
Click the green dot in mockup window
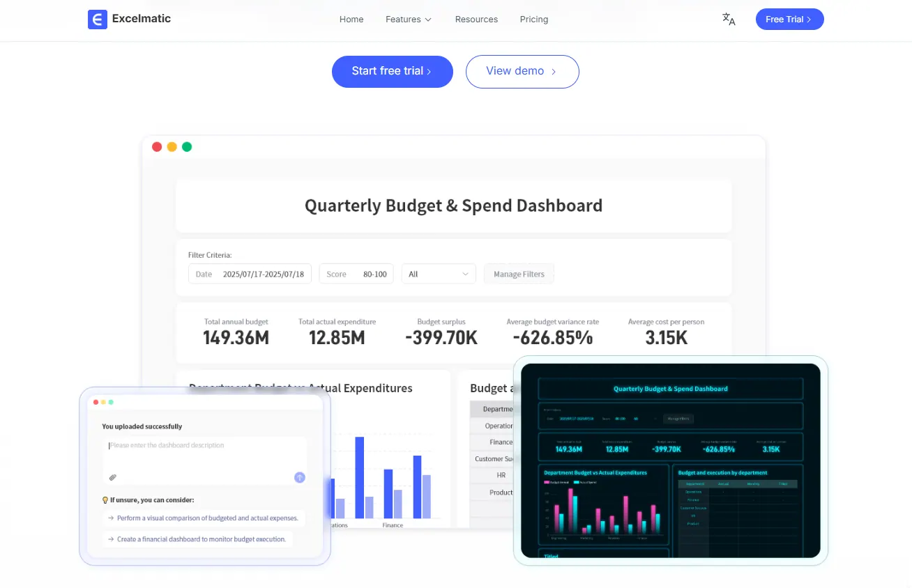[x=187, y=147]
